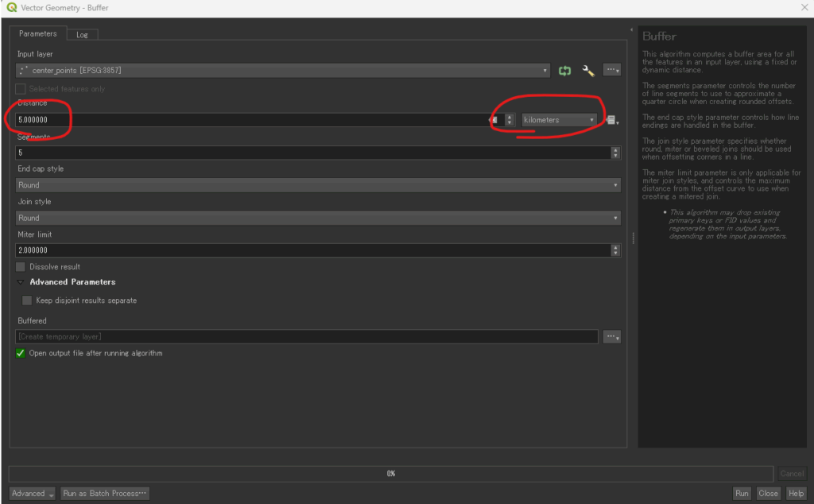
Task: Browse for input layer via ellipsis button
Action: pyautogui.click(x=611, y=71)
